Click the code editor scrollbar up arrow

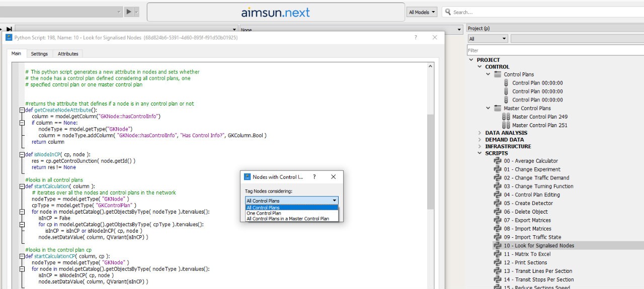click(x=431, y=67)
